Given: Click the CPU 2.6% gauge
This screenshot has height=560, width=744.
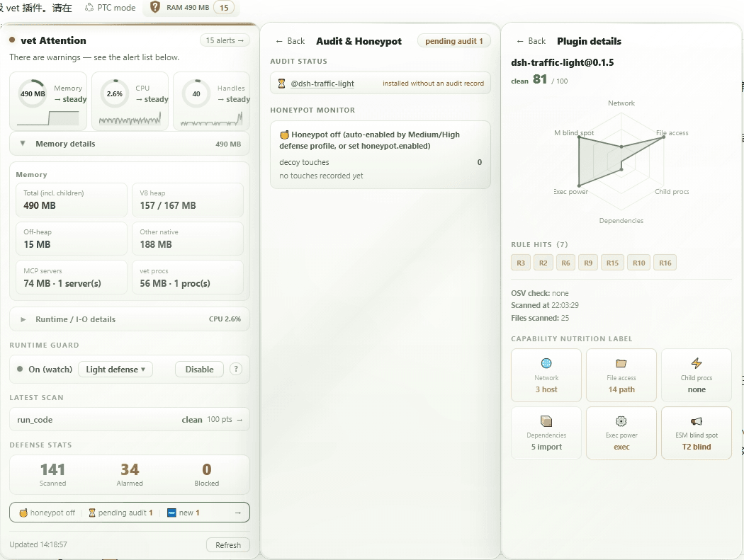Looking at the screenshot, I should 114,93.
